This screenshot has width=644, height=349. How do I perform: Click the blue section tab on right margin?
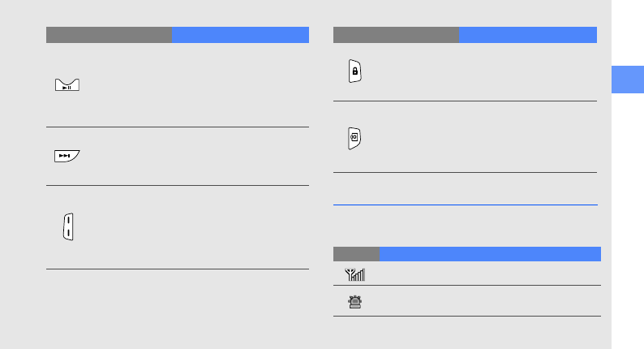point(626,78)
